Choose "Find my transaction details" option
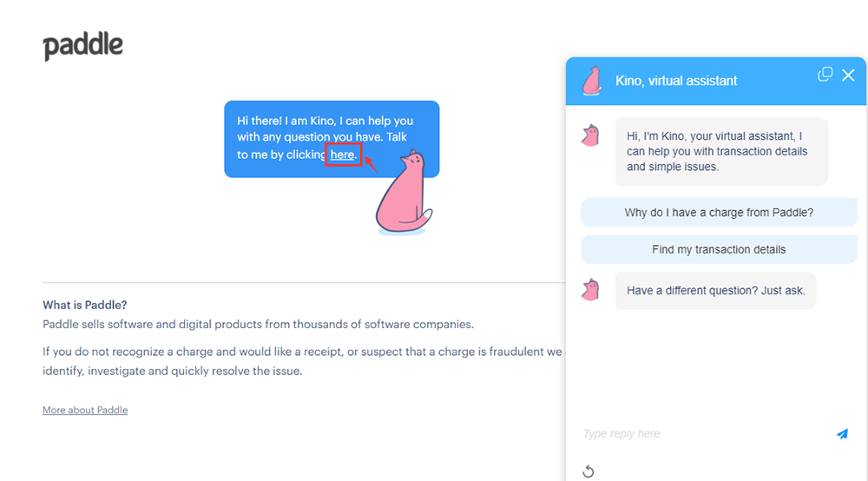868x481 pixels. click(x=719, y=249)
